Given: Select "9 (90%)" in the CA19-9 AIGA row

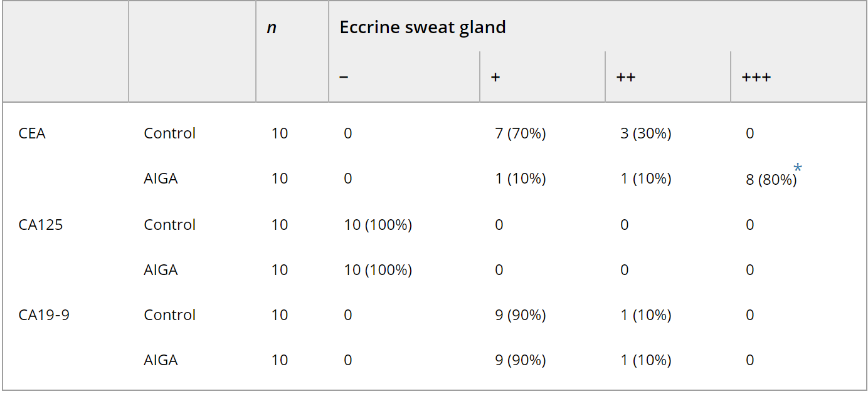Looking at the screenshot, I should (520, 360).
